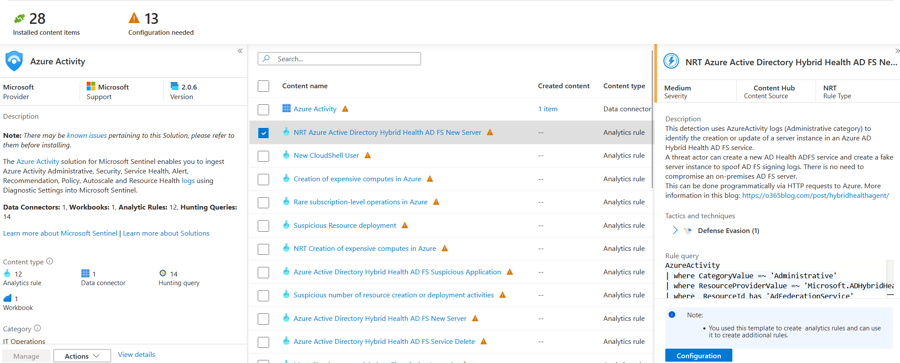Click the info icon next to Content type

49,261
